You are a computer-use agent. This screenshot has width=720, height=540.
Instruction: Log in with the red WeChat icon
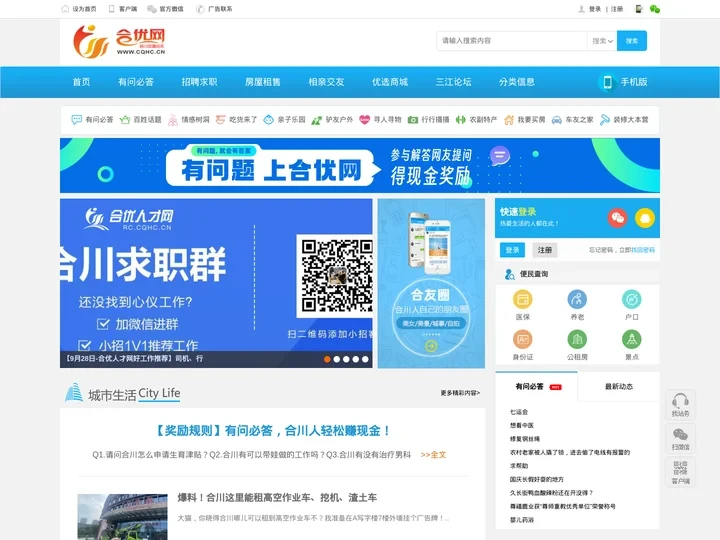(x=618, y=218)
